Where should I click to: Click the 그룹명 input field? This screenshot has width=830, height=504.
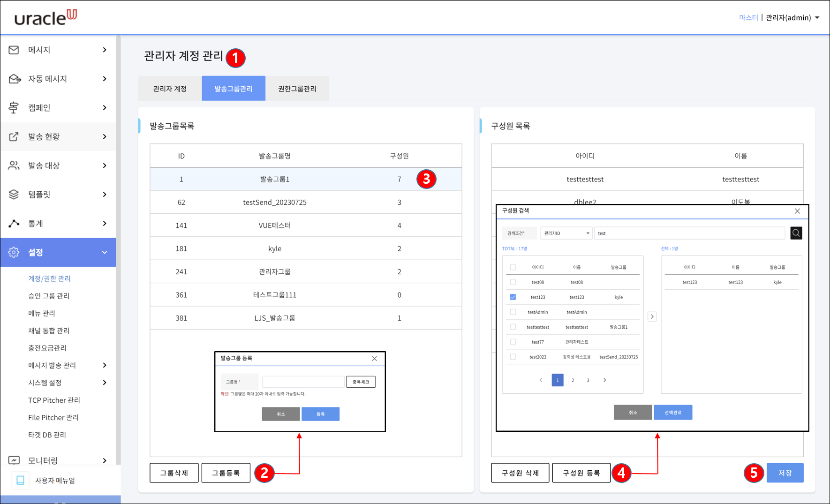click(x=303, y=382)
